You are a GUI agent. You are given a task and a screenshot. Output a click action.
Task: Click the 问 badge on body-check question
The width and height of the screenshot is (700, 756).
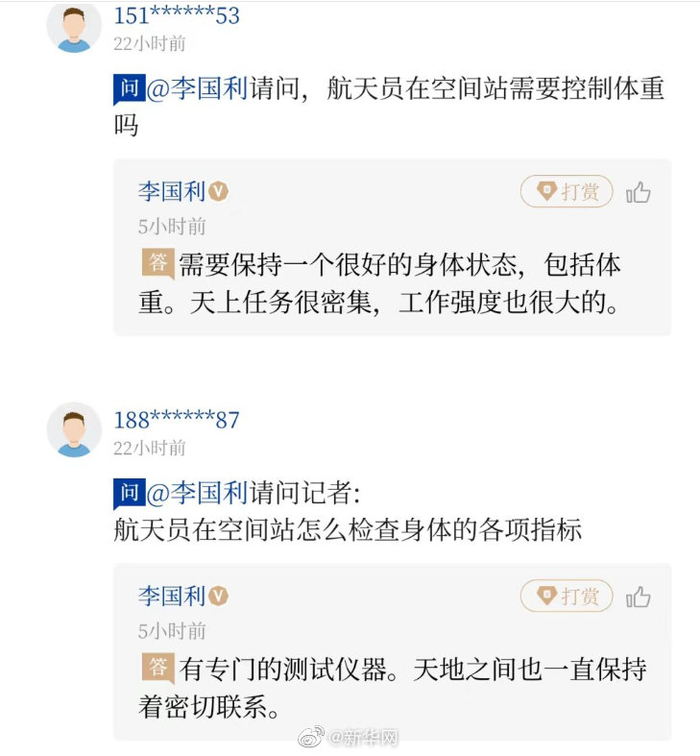[128, 494]
